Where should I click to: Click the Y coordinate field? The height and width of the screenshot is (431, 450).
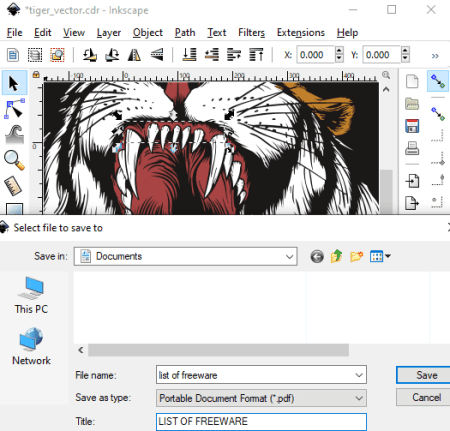381,55
